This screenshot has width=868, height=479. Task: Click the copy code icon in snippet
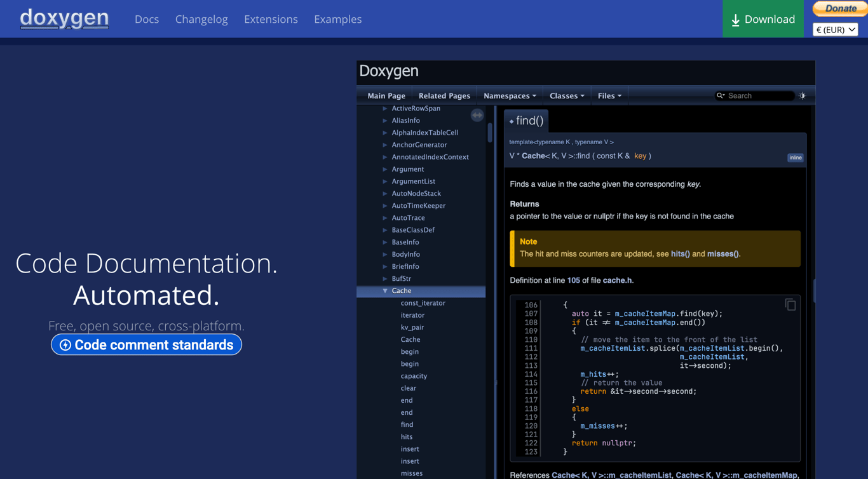click(x=790, y=305)
